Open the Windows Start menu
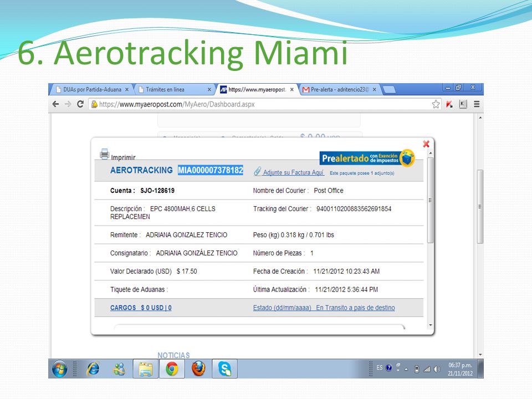Screen dimensions: 532x399 [60, 369]
